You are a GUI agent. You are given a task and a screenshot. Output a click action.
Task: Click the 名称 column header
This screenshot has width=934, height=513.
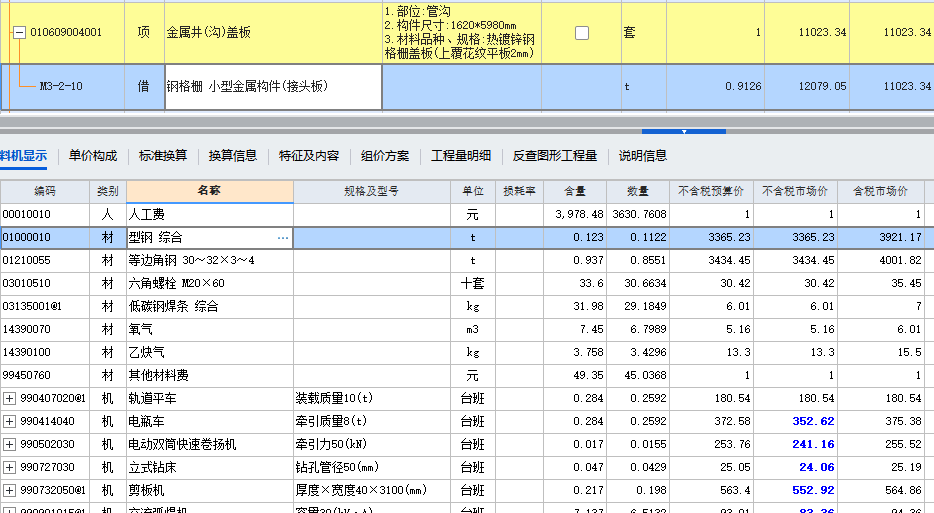click(210, 191)
